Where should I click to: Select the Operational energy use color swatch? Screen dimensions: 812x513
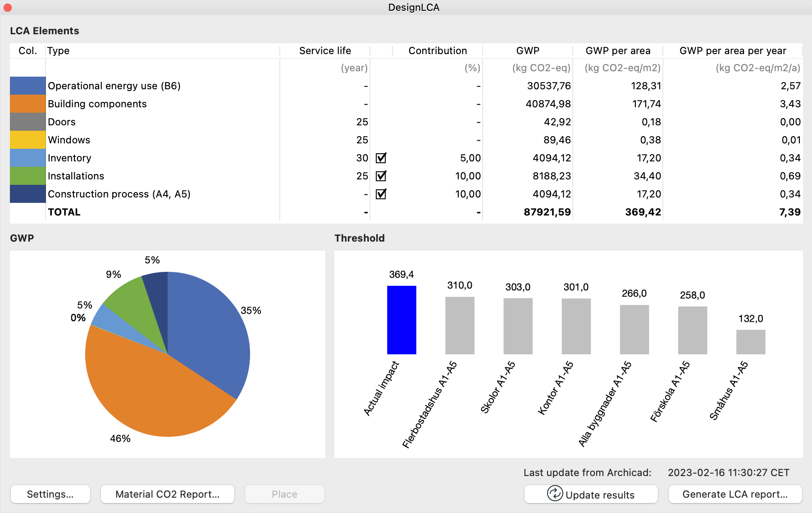point(28,86)
